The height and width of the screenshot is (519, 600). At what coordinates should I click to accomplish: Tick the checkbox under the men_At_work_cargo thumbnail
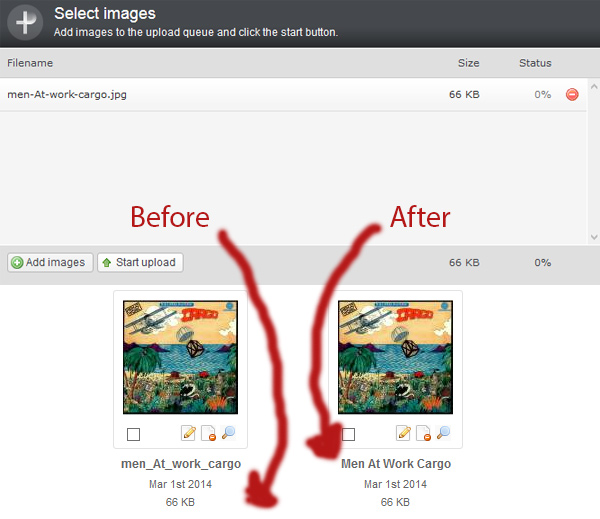(133, 434)
